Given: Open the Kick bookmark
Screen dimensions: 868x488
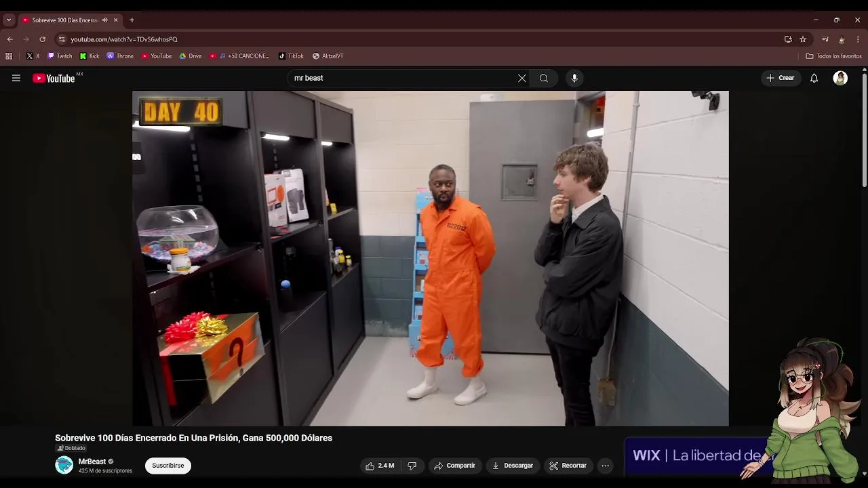Looking at the screenshot, I should 90,56.
